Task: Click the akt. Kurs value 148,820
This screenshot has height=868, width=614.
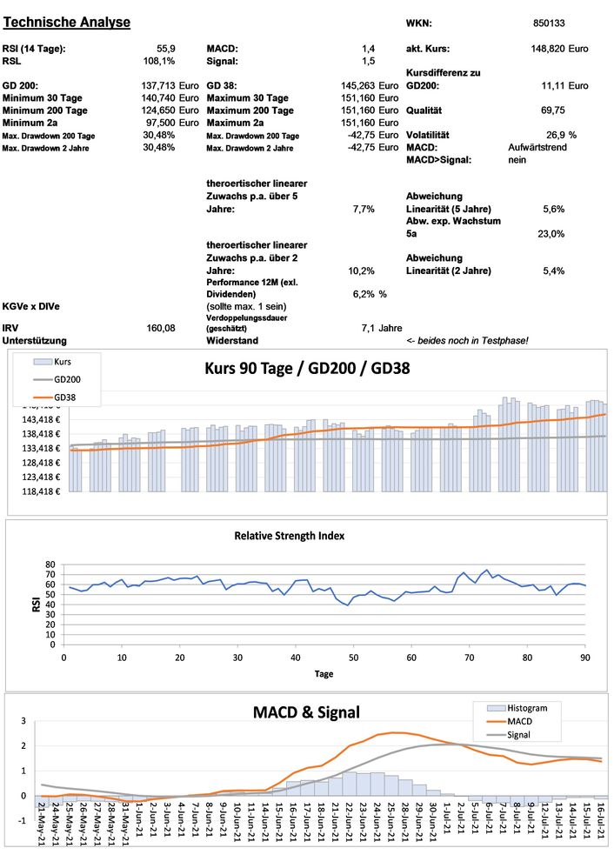Action: pos(547,49)
